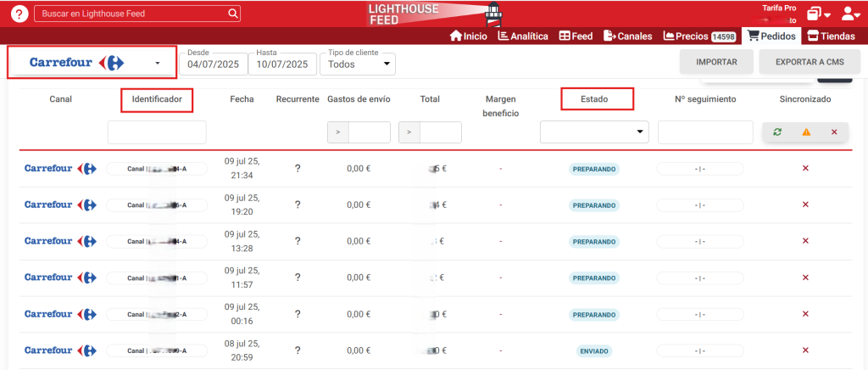
Task: Open order identifier dated 09 jul 00:16
Action: tap(157, 314)
